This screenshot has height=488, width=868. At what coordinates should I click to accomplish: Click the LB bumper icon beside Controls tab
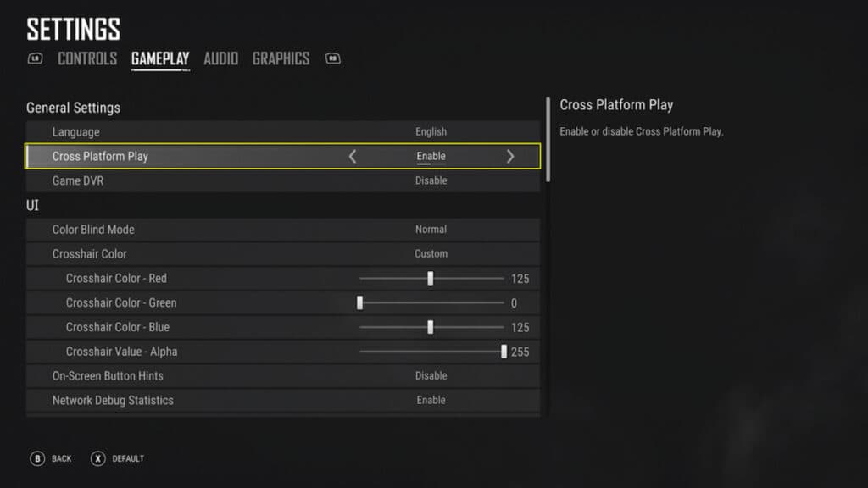click(34, 58)
